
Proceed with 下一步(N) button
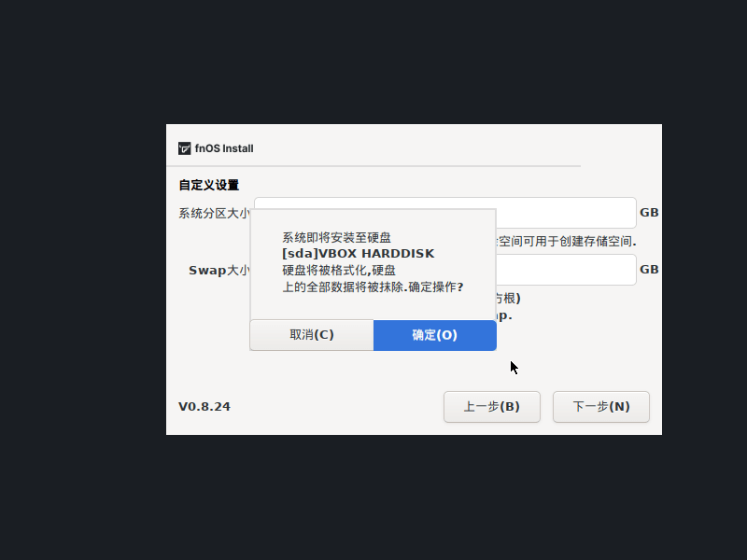click(600, 407)
